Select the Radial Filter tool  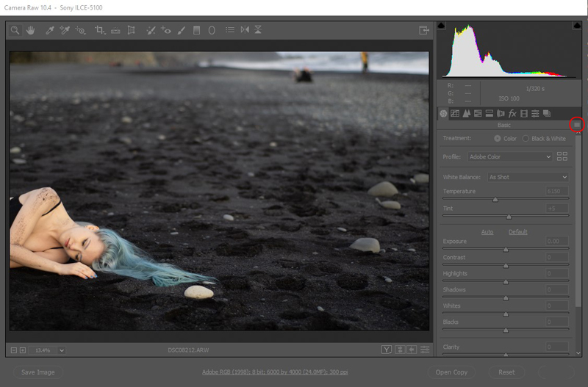tap(212, 30)
